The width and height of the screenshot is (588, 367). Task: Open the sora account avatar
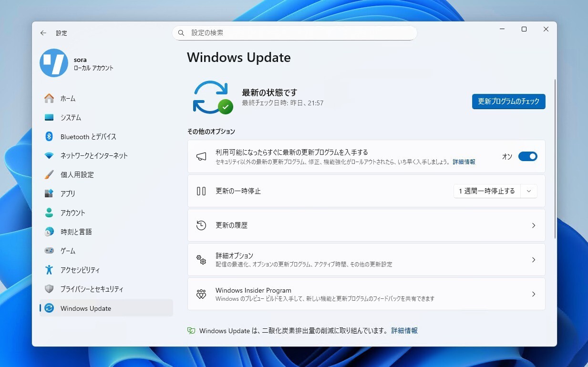[x=54, y=63]
